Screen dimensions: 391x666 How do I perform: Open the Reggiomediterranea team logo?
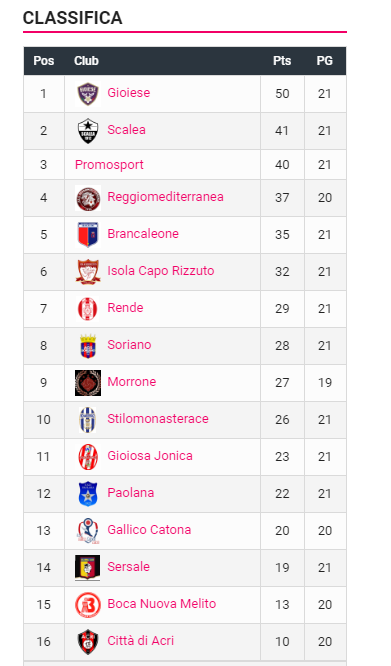tap(88, 198)
